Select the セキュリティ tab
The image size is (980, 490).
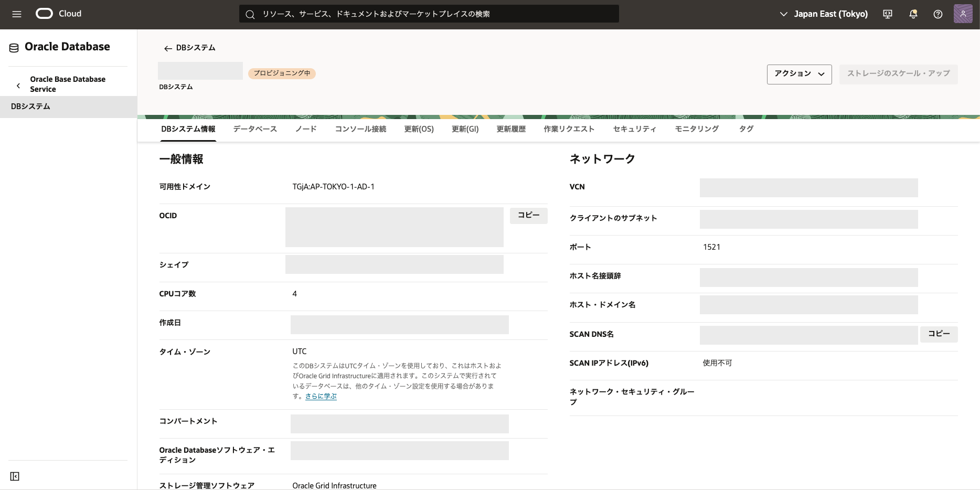click(x=634, y=129)
